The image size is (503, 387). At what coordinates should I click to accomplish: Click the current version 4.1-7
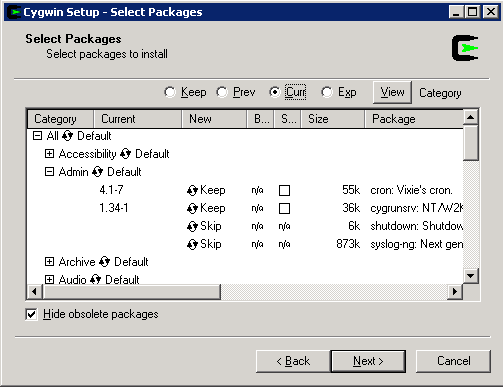tap(111, 190)
